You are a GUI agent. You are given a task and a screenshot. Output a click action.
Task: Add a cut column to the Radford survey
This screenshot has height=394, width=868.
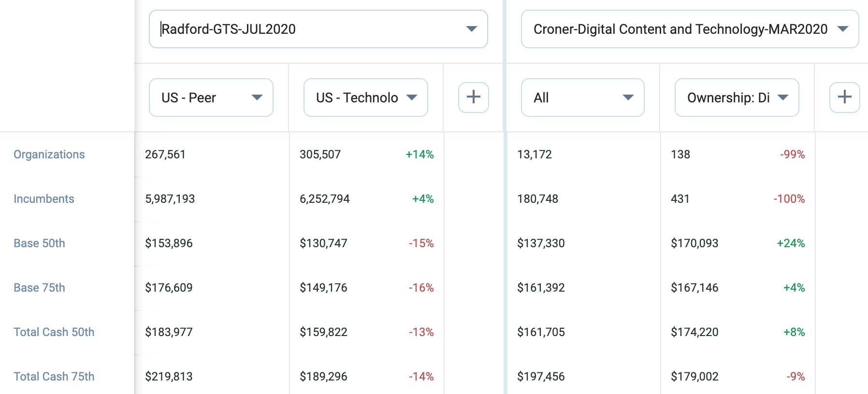(473, 97)
